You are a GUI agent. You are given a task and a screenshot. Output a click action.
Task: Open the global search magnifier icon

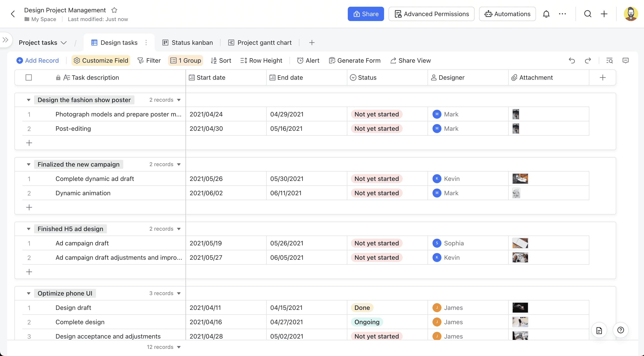pos(588,14)
